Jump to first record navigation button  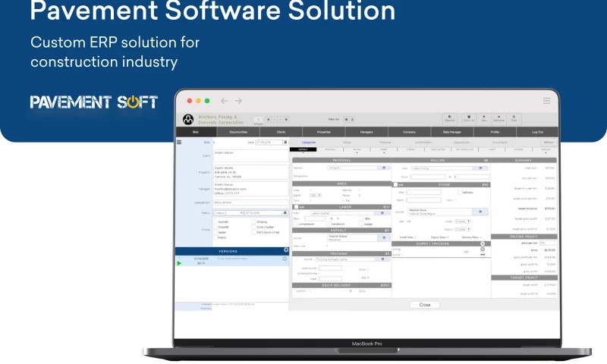(269, 120)
